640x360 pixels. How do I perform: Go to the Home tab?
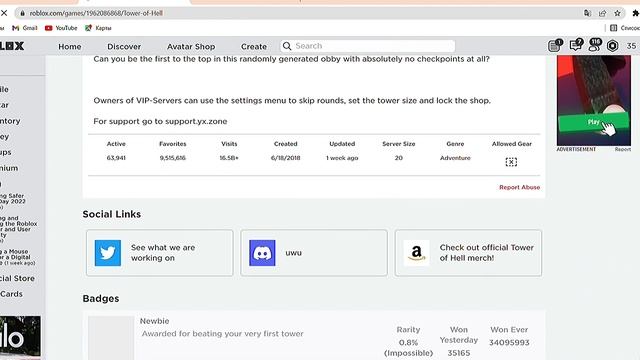click(70, 47)
